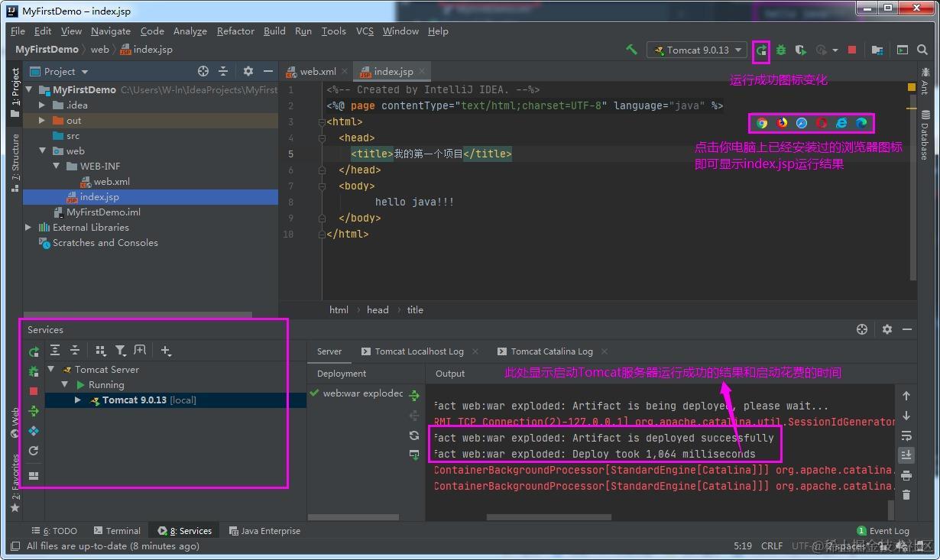Expand the .idea folder
Viewport: 940px width, 560px height.
pos(42,105)
